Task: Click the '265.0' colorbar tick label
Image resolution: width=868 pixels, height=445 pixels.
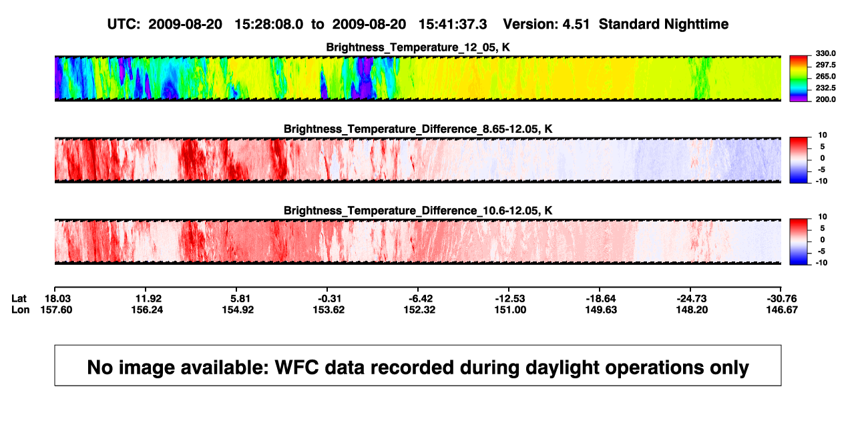Action: tap(825, 77)
